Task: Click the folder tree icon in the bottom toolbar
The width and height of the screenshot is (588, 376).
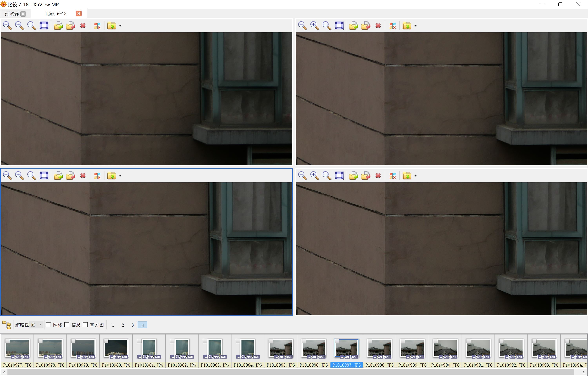Action: point(7,325)
